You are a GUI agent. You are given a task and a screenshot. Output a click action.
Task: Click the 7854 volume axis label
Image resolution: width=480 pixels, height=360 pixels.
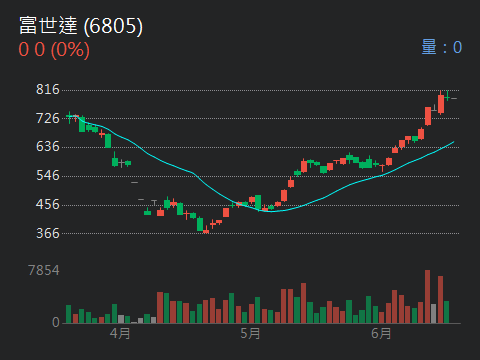pyautogui.click(x=44, y=270)
